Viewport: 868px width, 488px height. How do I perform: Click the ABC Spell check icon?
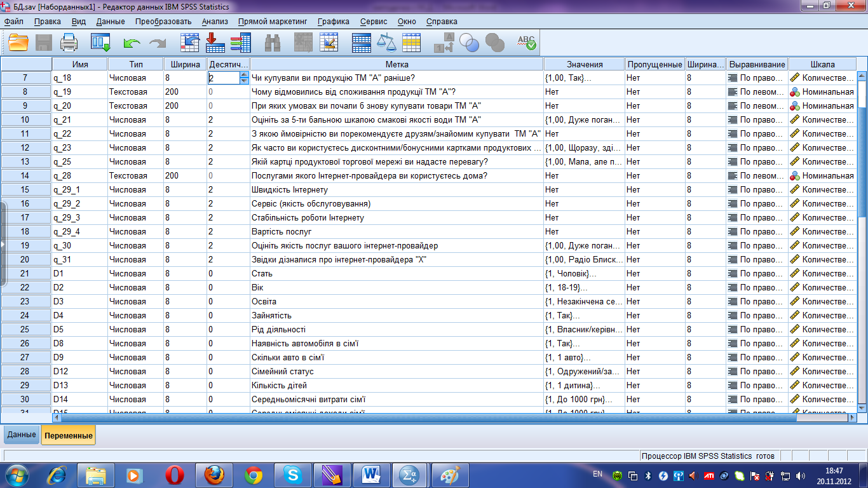(x=527, y=43)
